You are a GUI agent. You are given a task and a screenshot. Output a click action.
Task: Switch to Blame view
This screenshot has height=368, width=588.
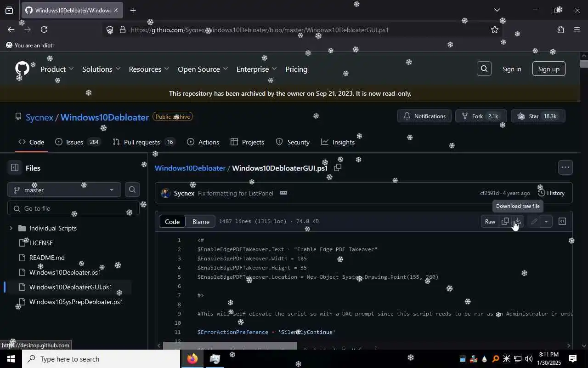pyautogui.click(x=201, y=221)
